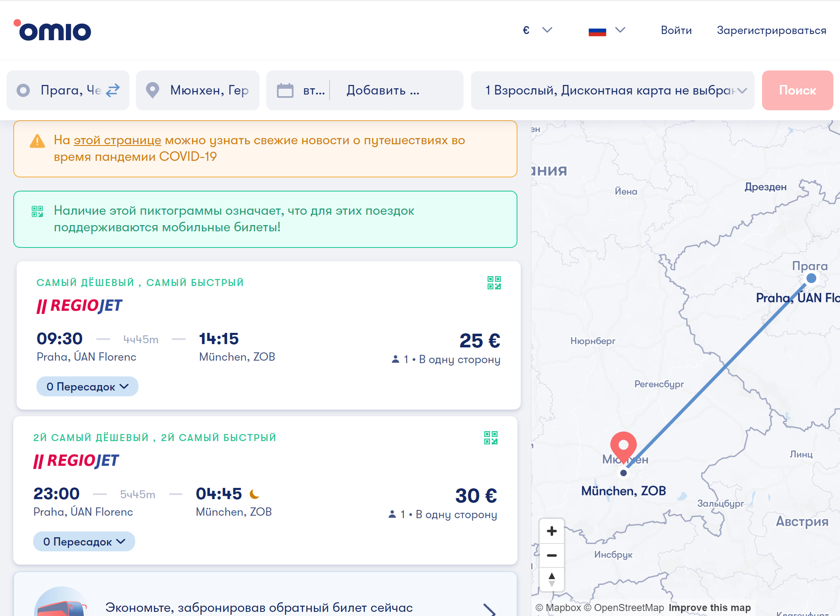This screenshot has height=616, width=840.
Task: Zoom out on the map
Action: point(552,555)
